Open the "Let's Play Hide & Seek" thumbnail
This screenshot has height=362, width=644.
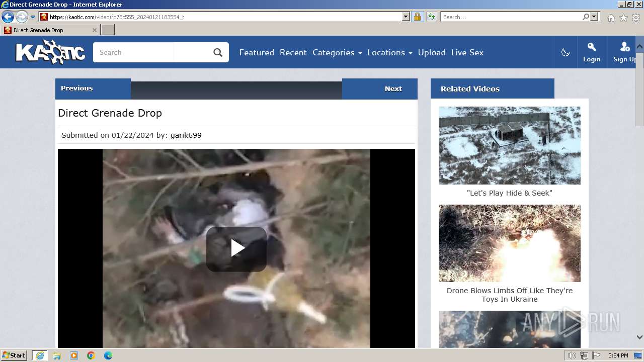point(510,145)
